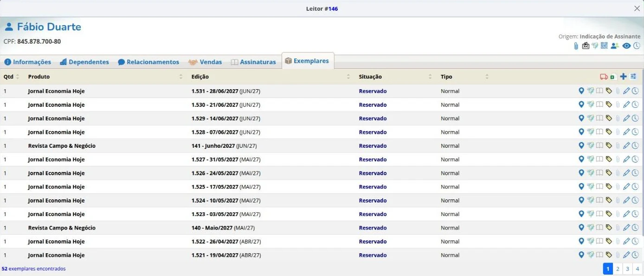Click the red delivery truck icon
Viewport: 644px width, 276px height.
coord(604,77)
